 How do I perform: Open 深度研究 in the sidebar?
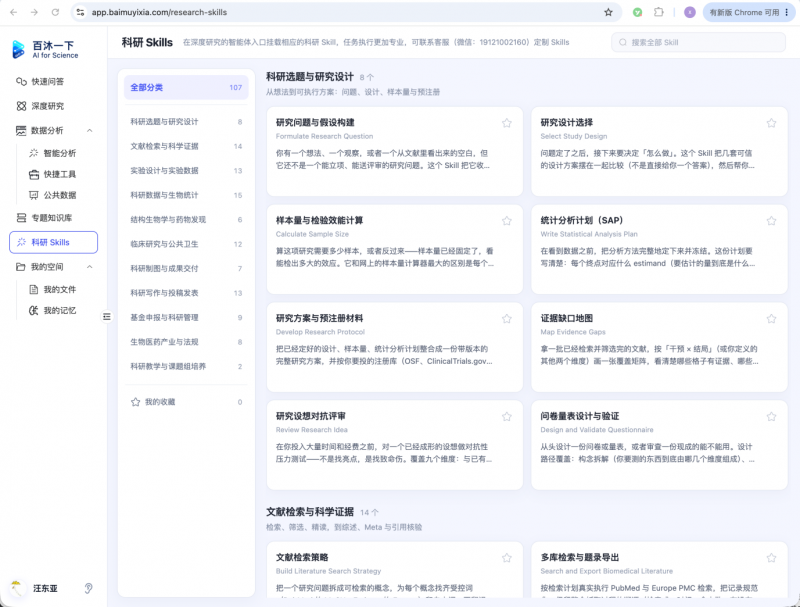pos(47,106)
